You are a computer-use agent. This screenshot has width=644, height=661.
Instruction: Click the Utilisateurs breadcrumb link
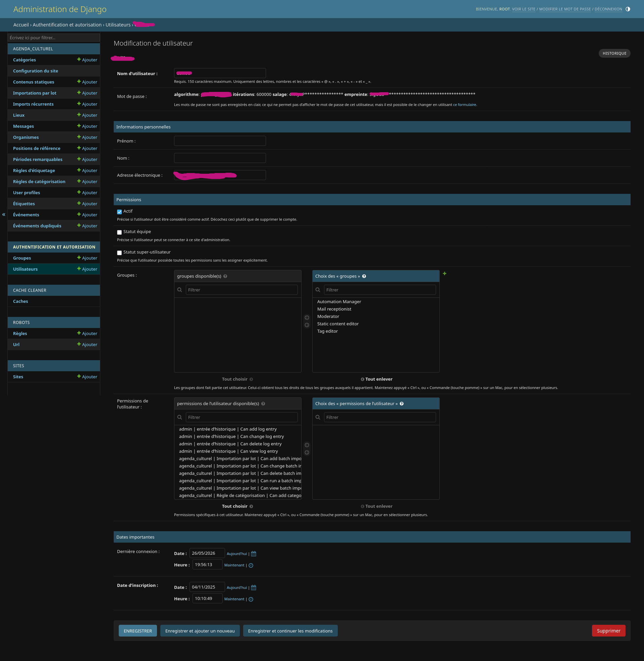[118, 25]
